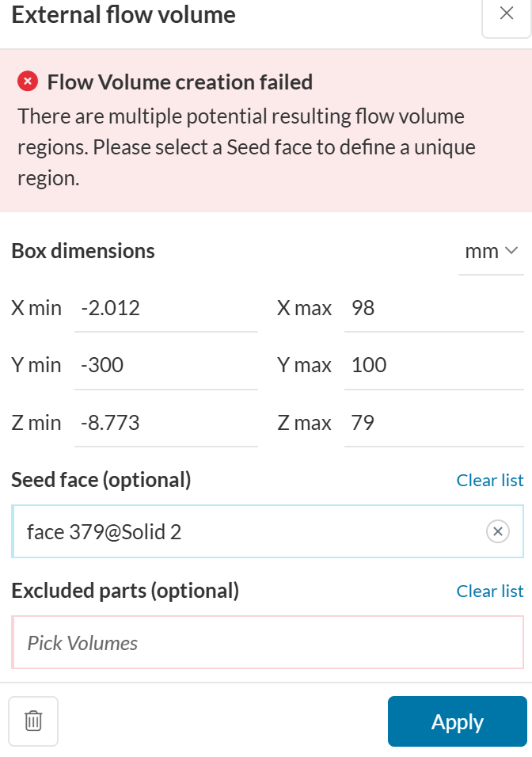Focus the Z min field showing -8.773
The image size is (532, 757).
tap(166, 423)
